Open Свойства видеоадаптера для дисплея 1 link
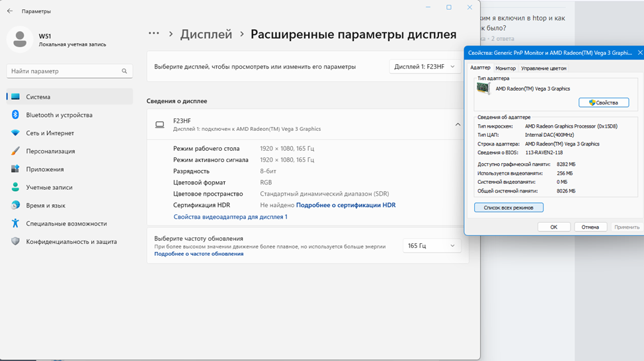The width and height of the screenshot is (644, 361). pyautogui.click(x=230, y=217)
